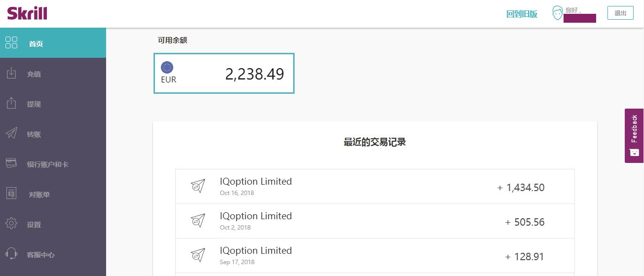Image resolution: width=644 pixels, height=276 pixels.
Task: Open settings via the gear icon
Action: pyautogui.click(x=11, y=224)
